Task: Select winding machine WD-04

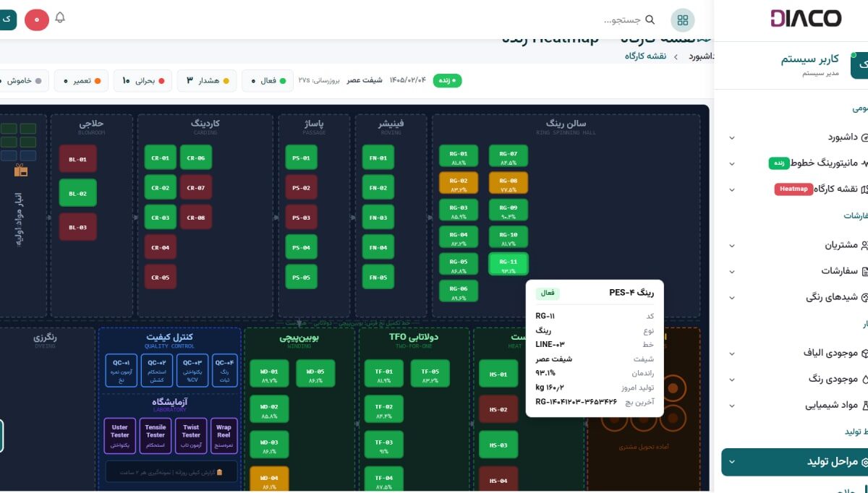Action: (x=269, y=481)
